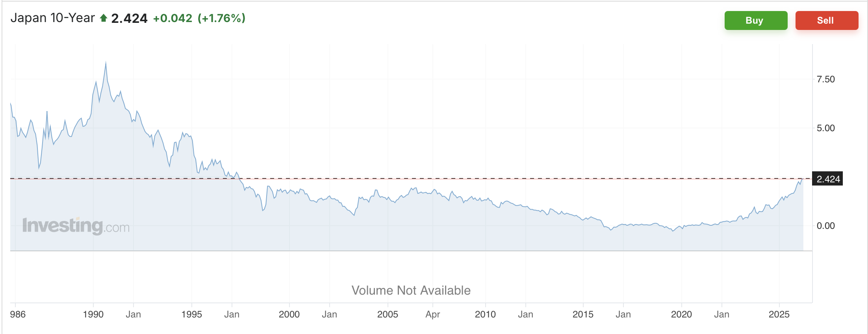Click the (+1.76%) percentage change

[x=221, y=18]
